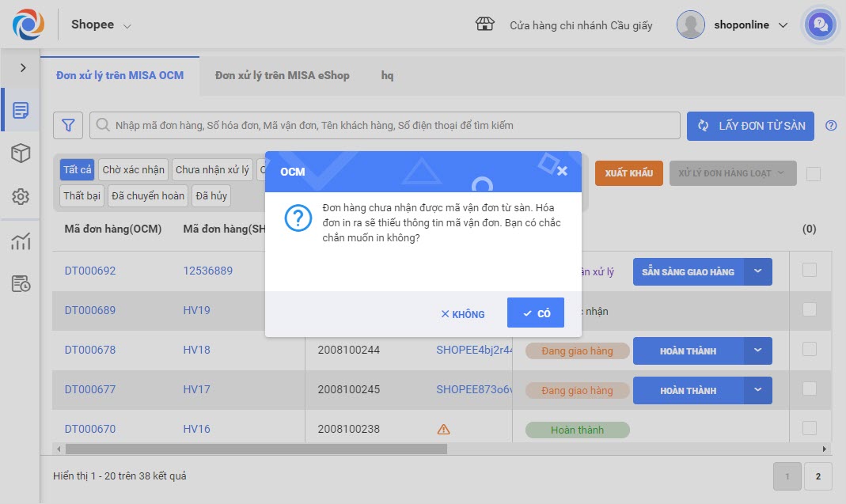846x504 pixels.
Task: Open order DT000670 link
Action: tap(90, 429)
